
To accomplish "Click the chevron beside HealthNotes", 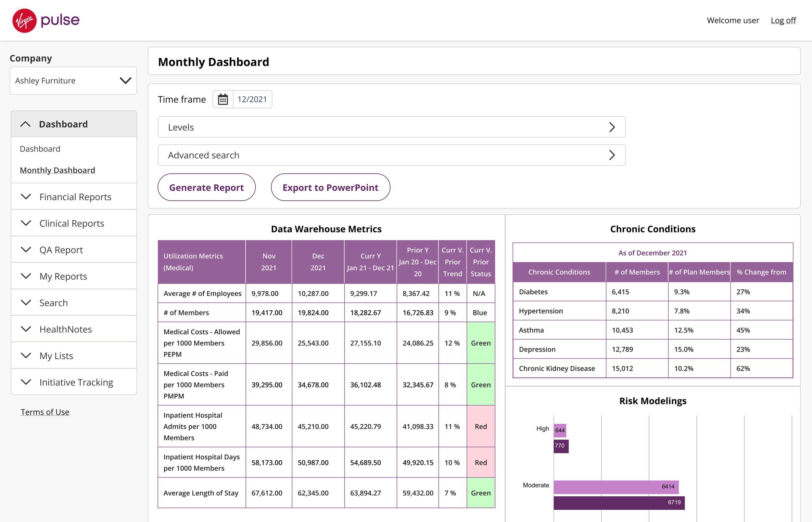I will pos(26,329).
